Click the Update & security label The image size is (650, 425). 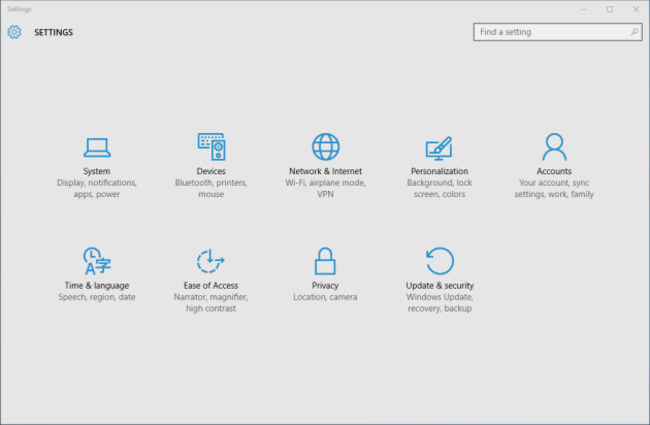click(440, 286)
